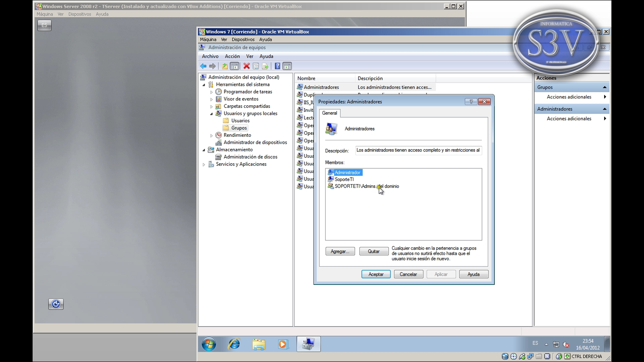644x362 pixels.
Task: Toggle the Action pane toolbar button
Action: point(287,66)
